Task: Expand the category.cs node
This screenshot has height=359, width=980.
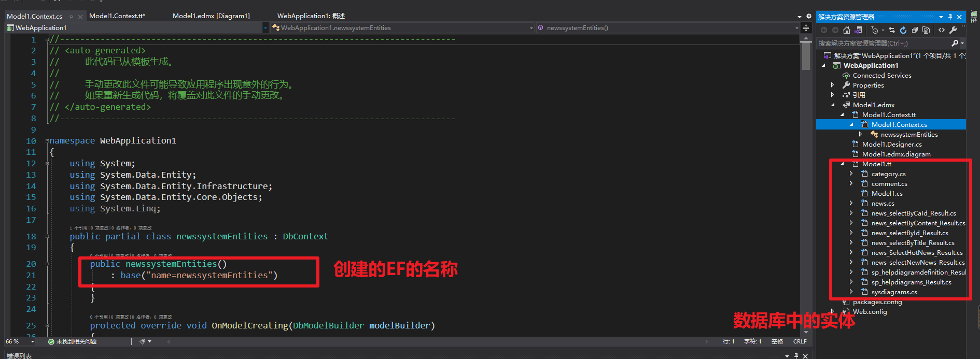Action: tap(851, 174)
